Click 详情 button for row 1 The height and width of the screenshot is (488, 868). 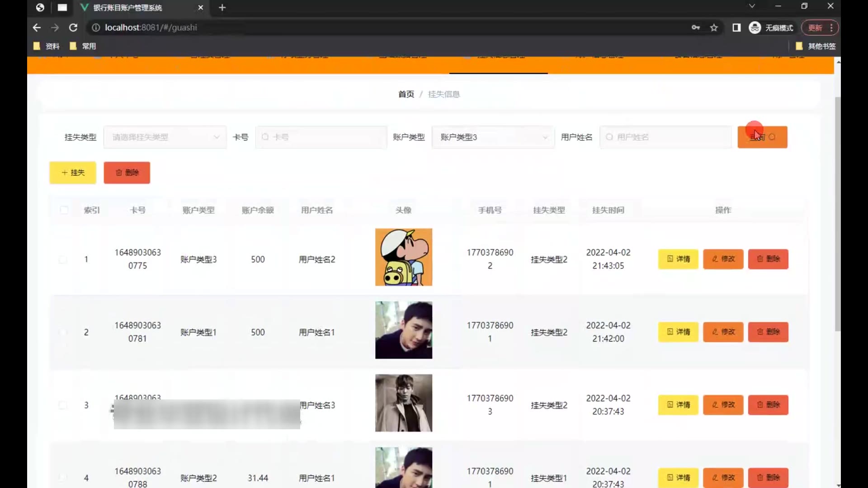point(678,259)
